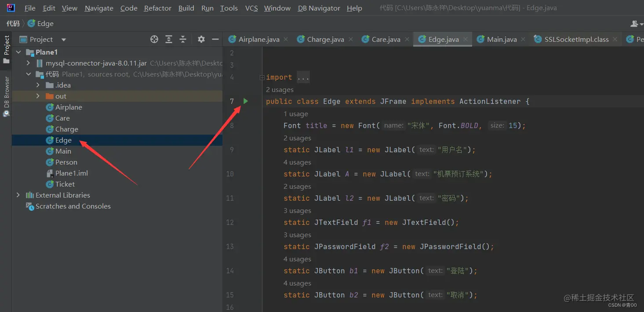Close the Edge.java tab
The height and width of the screenshot is (312, 644).
[x=466, y=39]
